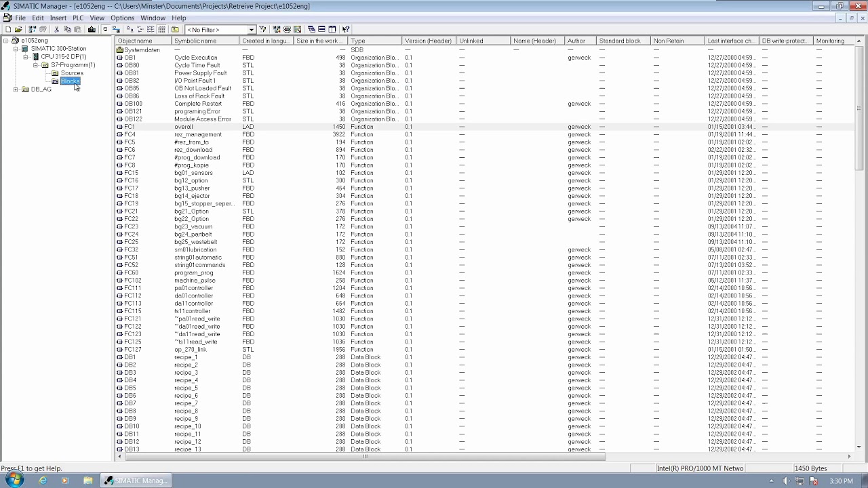Switch to Details view icon
Viewport: 868px width, 488px height.
pyautogui.click(x=162, y=29)
